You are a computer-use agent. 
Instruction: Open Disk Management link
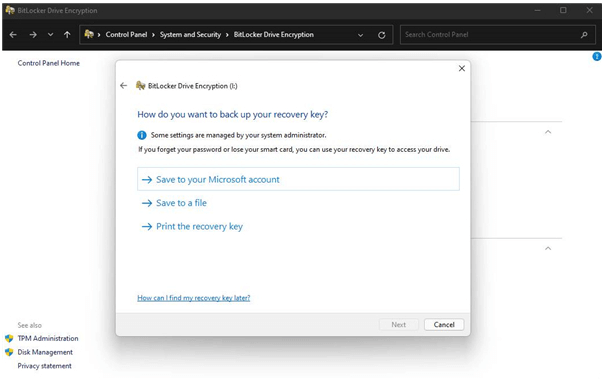point(45,352)
